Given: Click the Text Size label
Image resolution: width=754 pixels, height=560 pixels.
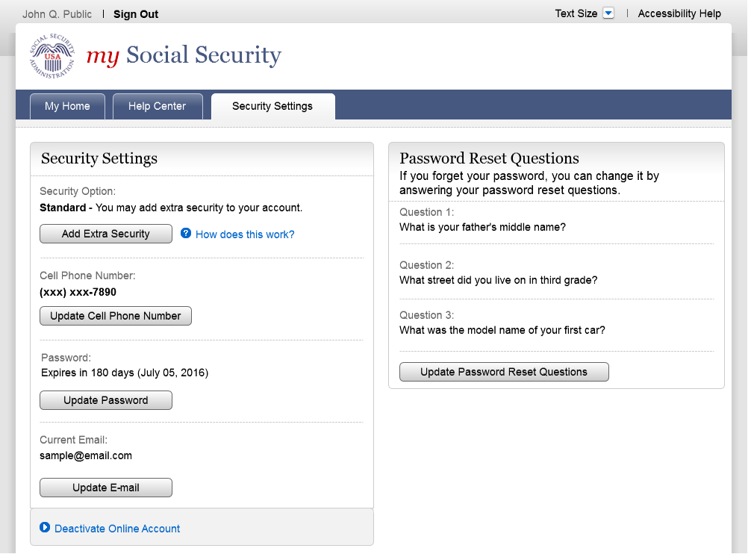Looking at the screenshot, I should click(x=576, y=13).
